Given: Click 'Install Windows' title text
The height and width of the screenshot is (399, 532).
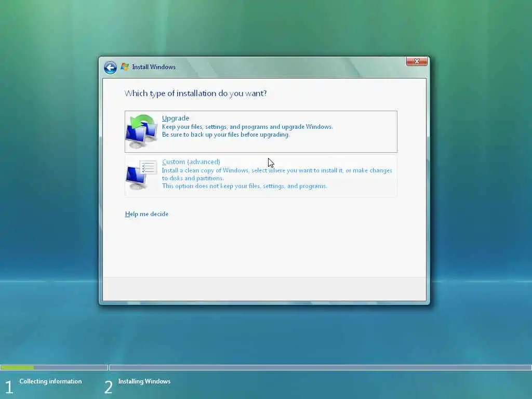Looking at the screenshot, I should click(154, 67).
